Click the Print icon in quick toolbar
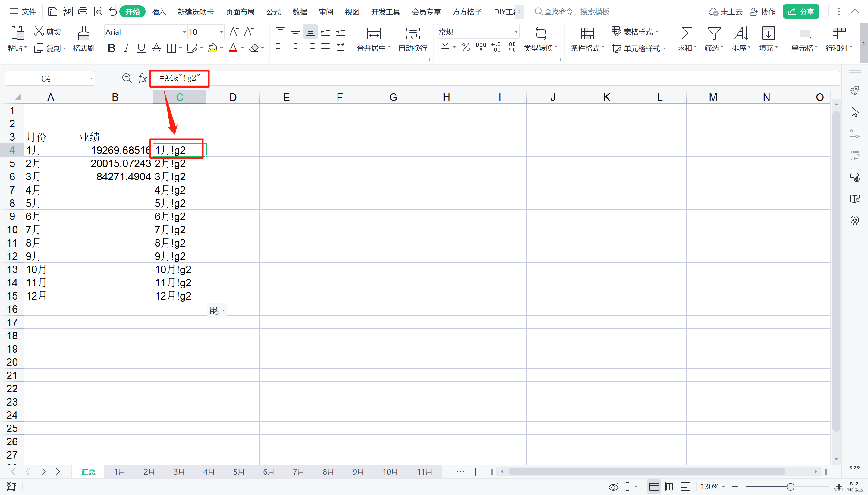Image resolution: width=868 pixels, height=495 pixels. 83,12
